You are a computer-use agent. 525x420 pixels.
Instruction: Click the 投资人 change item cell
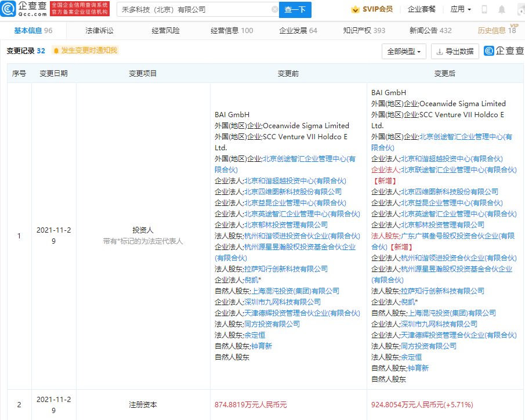pyautogui.click(x=143, y=236)
